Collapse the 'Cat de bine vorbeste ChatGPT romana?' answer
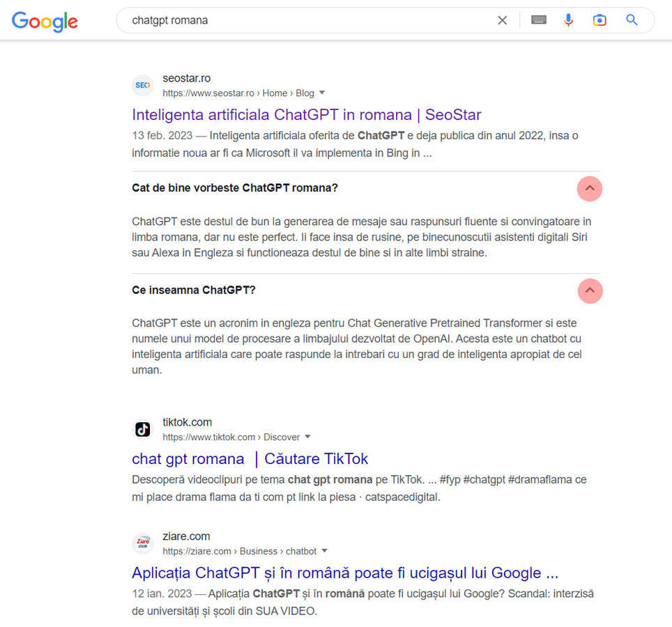The width and height of the screenshot is (672, 627). [x=589, y=188]
